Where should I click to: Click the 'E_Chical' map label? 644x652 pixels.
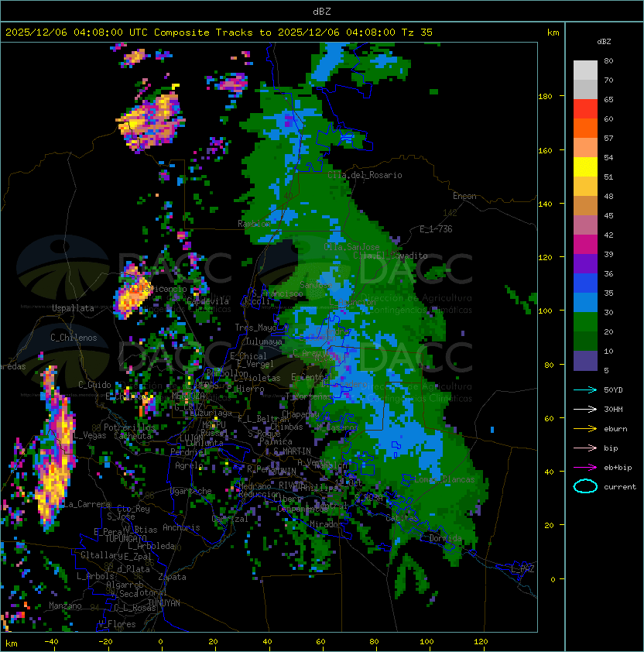tap(248, 356)
